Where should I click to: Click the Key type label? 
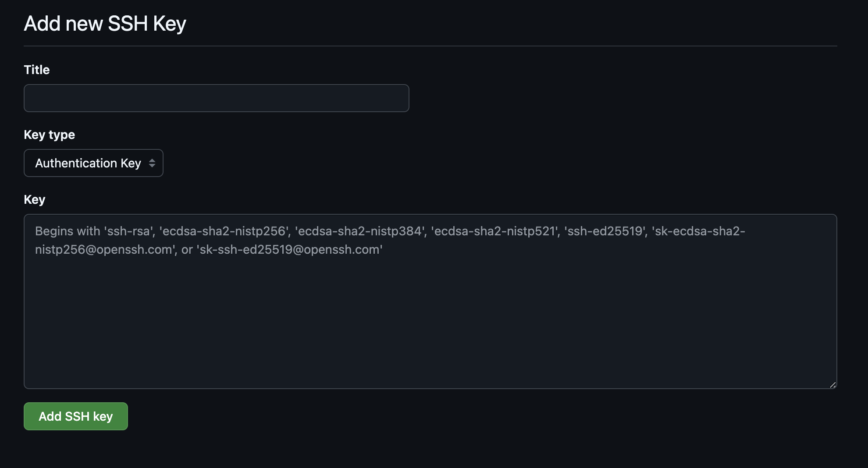coord(49,135)
